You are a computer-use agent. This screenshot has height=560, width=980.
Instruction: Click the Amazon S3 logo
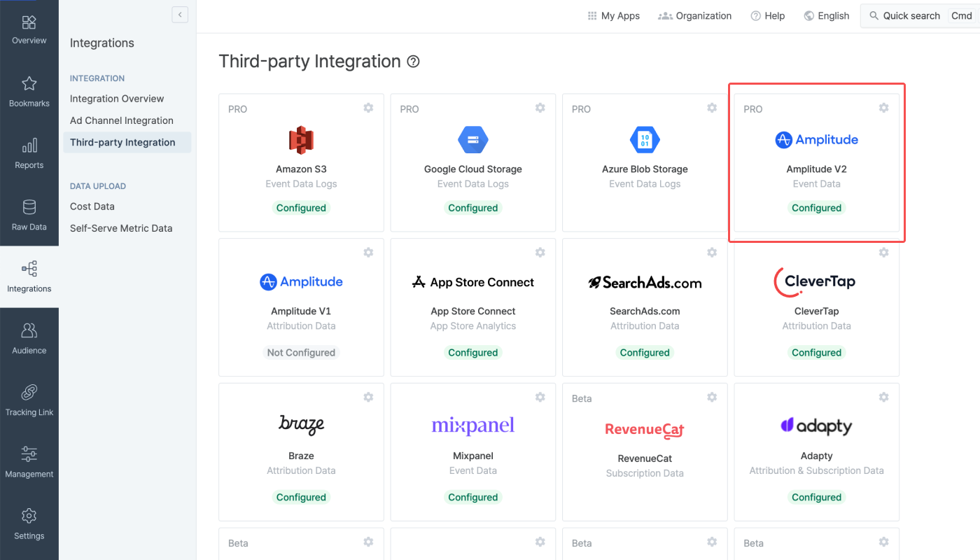(301, 140)
